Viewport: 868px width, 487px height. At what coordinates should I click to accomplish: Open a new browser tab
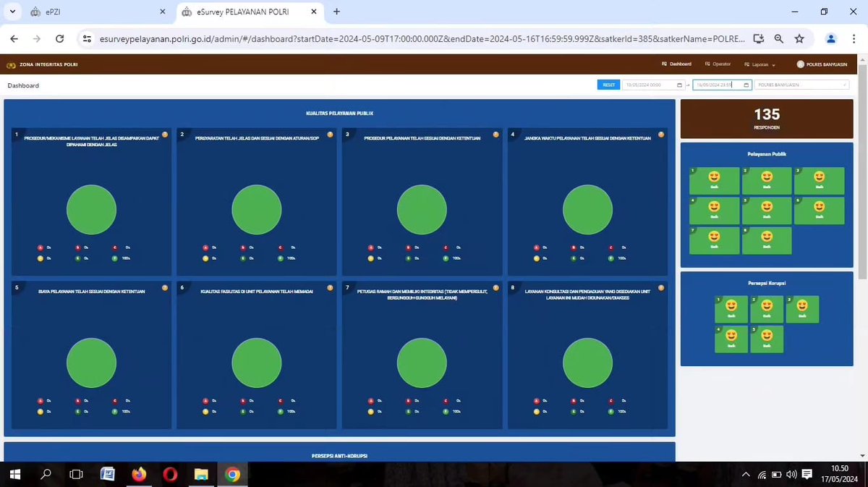pyautogui.click(x=336, y=12)
